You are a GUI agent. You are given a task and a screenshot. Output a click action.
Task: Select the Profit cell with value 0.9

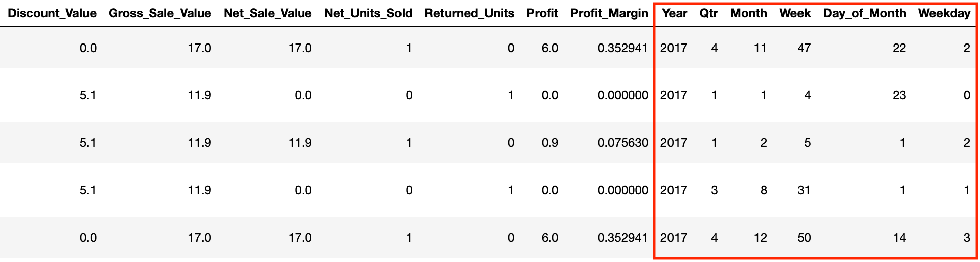[x=550, y=143]
